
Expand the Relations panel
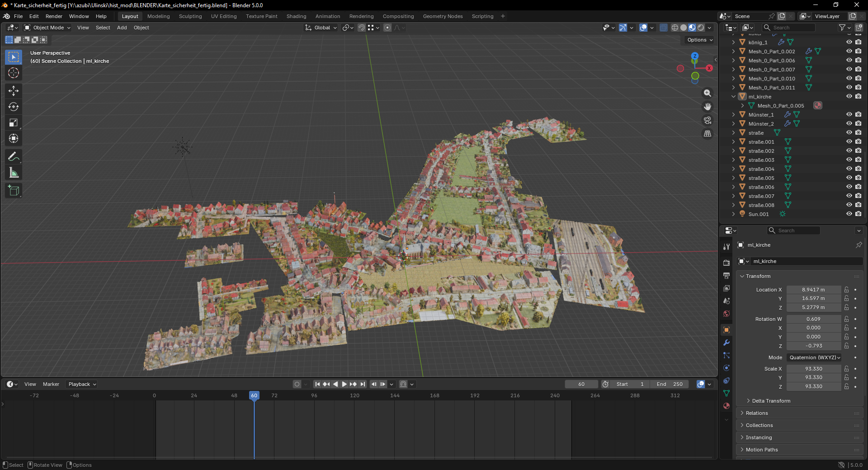coord(757,413)
